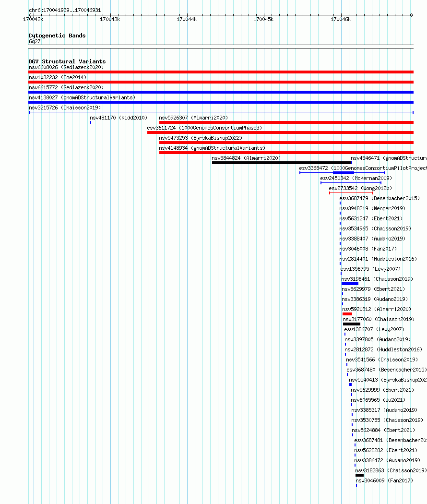Select the 6q27 cytogenetic band label
The width and height of the screenshot is (427, 504).
pos(35,41)
